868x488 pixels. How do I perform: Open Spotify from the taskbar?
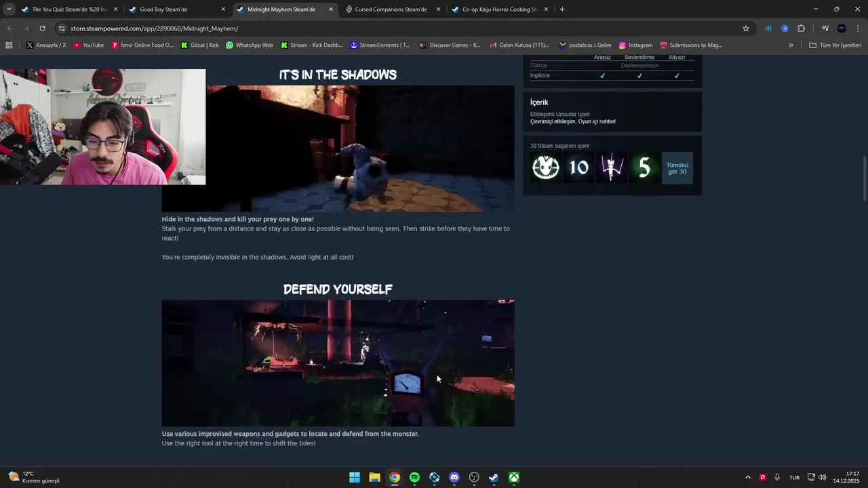pyautogui.click(x=414, y=477)
